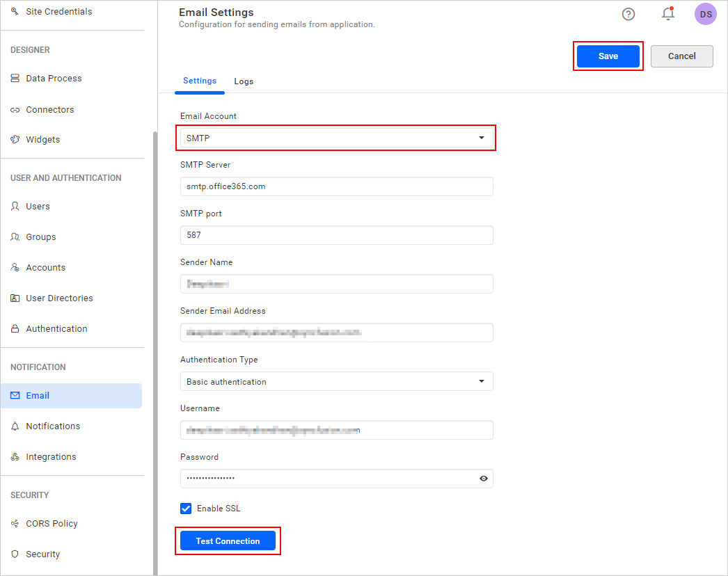Click the SMTP Server input field
This screenshot has width=728, height=576.
336,186
